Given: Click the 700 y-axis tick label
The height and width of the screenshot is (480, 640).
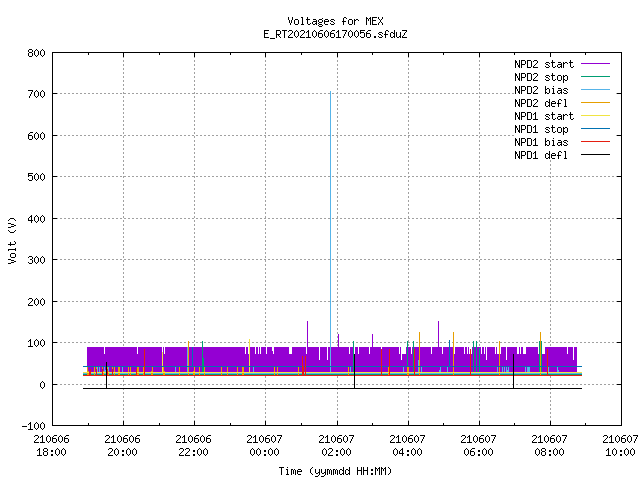Looking at the screenshot, I should click(x=36, y=94).
